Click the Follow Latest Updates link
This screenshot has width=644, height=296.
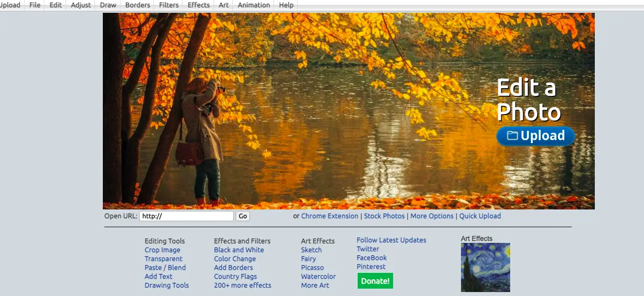392,240
